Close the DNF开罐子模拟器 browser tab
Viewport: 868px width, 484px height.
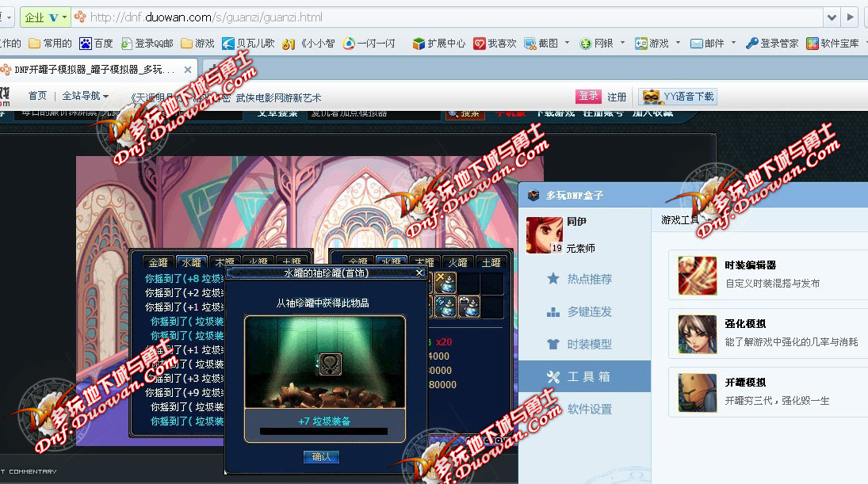coord(188,70)
